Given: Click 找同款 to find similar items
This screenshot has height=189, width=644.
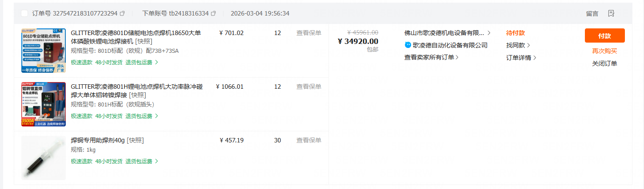Looking at the screenshot, I should pyautogui.click(x=518, y=45).
